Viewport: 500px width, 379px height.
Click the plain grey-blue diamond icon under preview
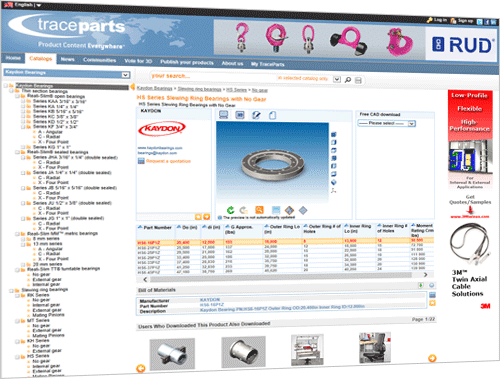(303, 210)
